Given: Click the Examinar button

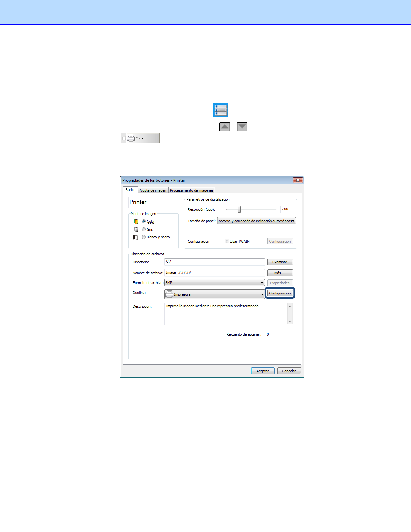Looking at the screenshot, I should (280, 262).
